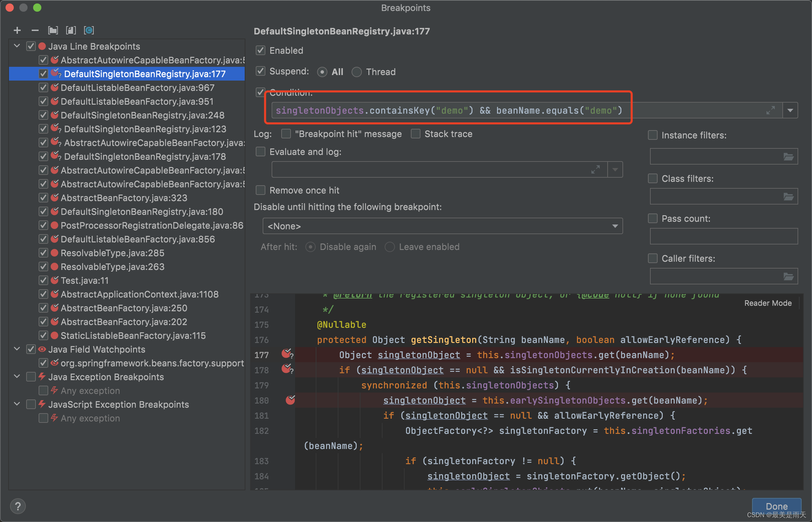Toggle the Stack trace log checkbox
812x522 pixels.
[416, 134]
